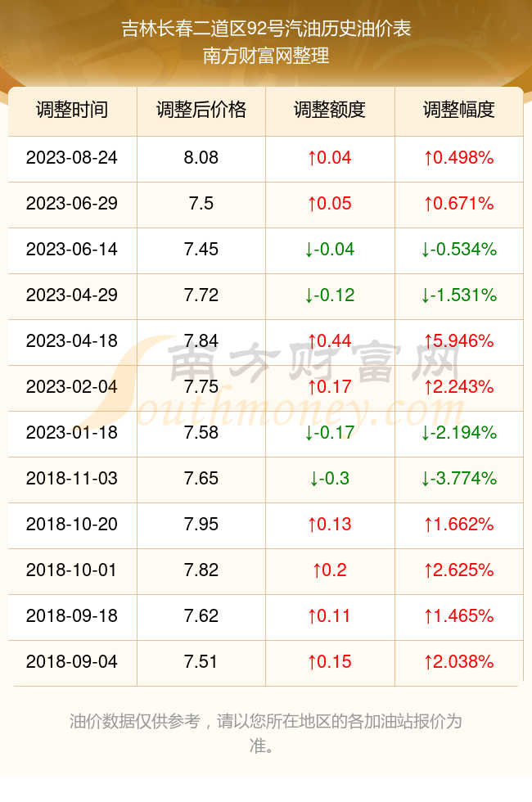Click the ↑0.05 adjustment value
This screenshot has height=802, width=532.
(330, 204)
